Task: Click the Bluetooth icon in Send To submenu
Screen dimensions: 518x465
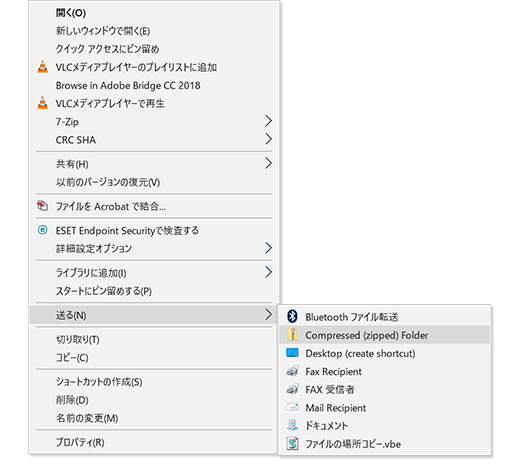Action: point(292,316)
